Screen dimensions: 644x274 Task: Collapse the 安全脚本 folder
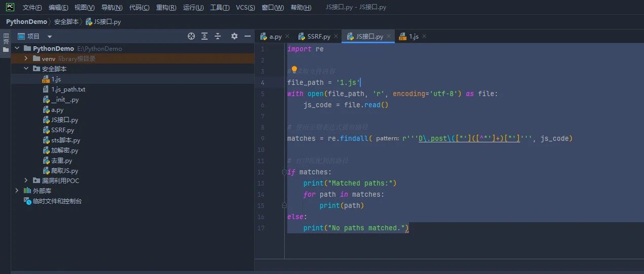[26, 69]
